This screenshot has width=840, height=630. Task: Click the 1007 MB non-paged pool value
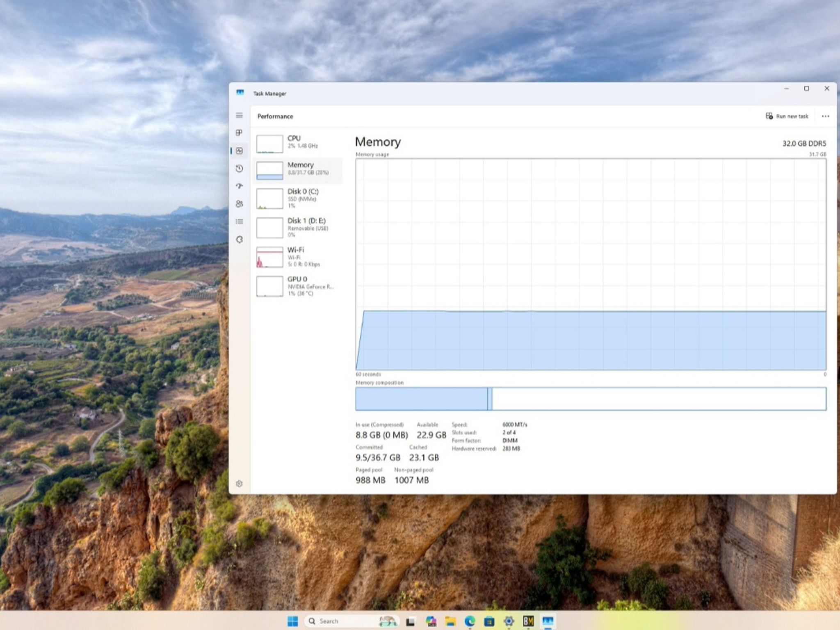pos(411,480)
